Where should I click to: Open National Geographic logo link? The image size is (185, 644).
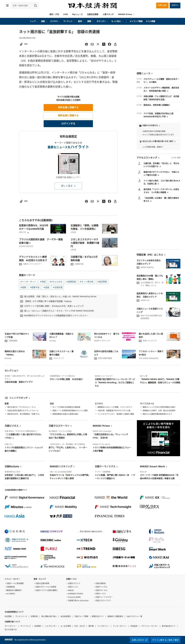[48, 557]
